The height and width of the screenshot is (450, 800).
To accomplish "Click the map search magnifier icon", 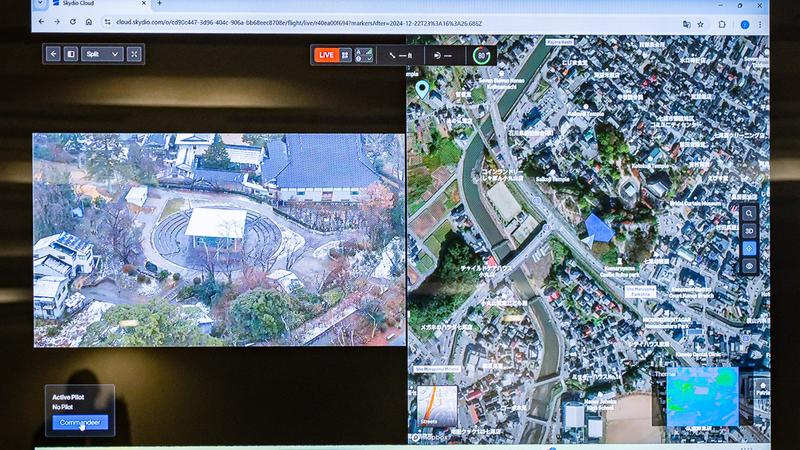I will [750, 213].
